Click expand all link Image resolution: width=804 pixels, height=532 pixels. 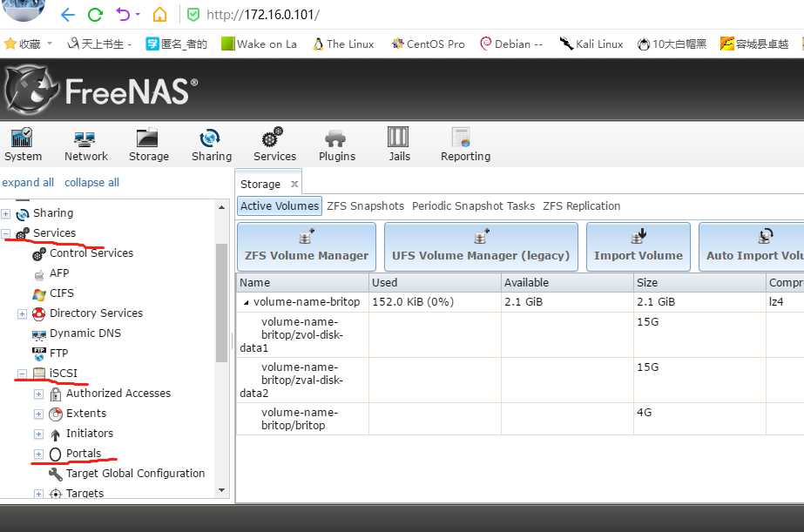(28, 183)
